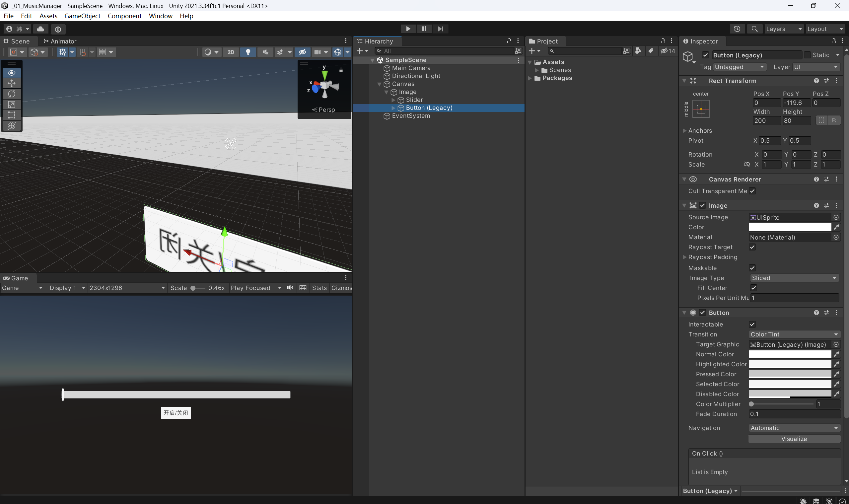Disable the Raycast Target checkbox
Screen dimensions: 849x504
click(x=752, y=247)
